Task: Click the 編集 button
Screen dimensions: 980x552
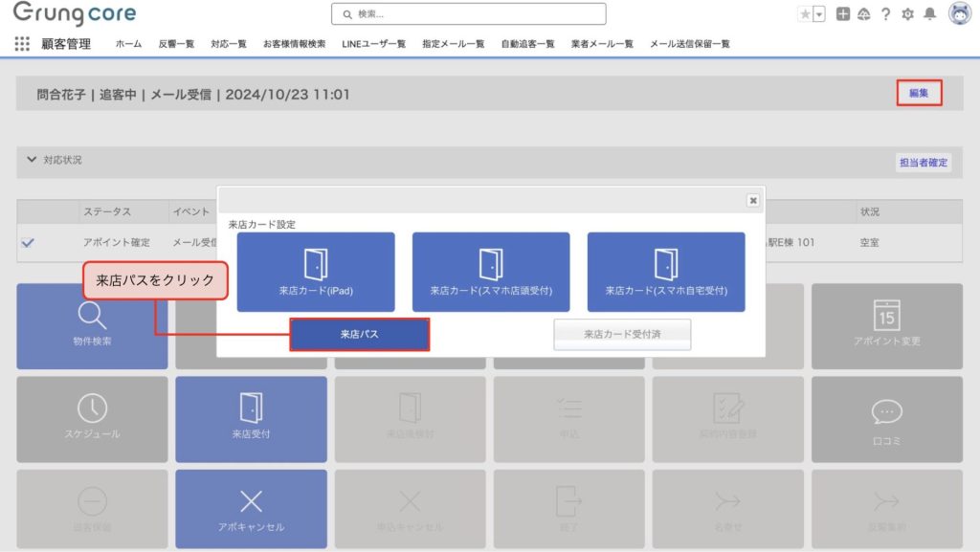Action: pyautogui.click(x=919, y=93)
